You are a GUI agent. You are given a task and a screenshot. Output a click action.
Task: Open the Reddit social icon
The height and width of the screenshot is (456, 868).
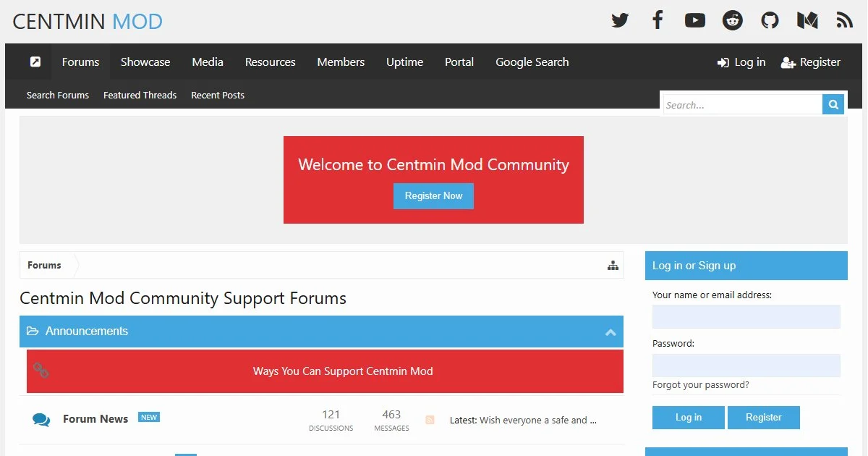point(733,20)
